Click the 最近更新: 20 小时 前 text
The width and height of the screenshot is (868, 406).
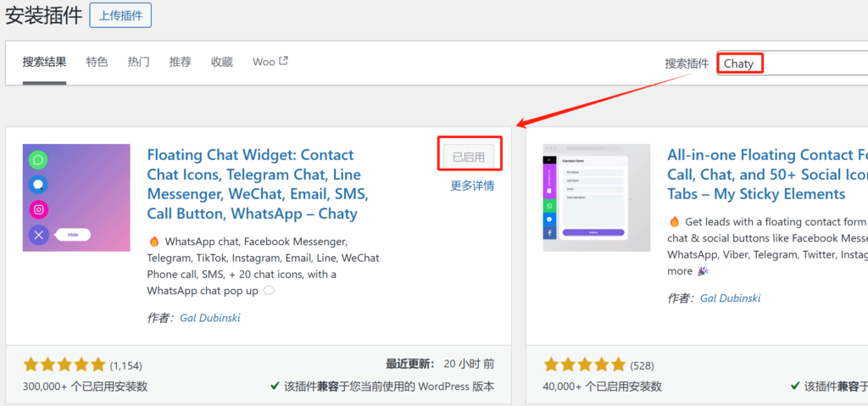(440, 364)
